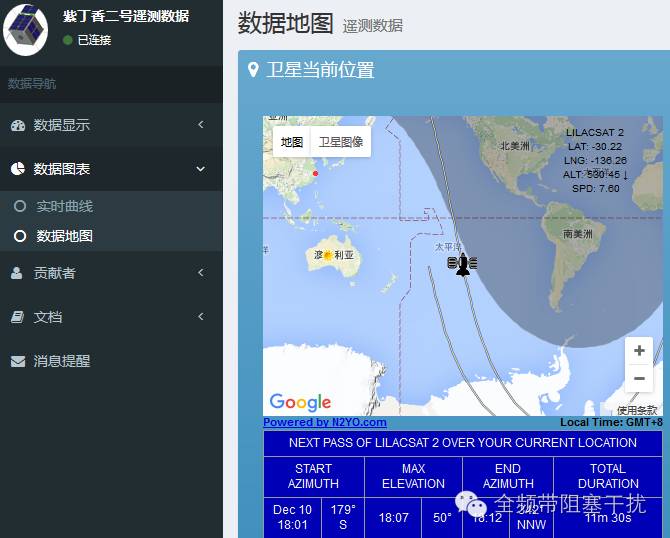Collapse the 数据图表 menu chevron
This screenshot has height=538, width=670.
[200, 169]
